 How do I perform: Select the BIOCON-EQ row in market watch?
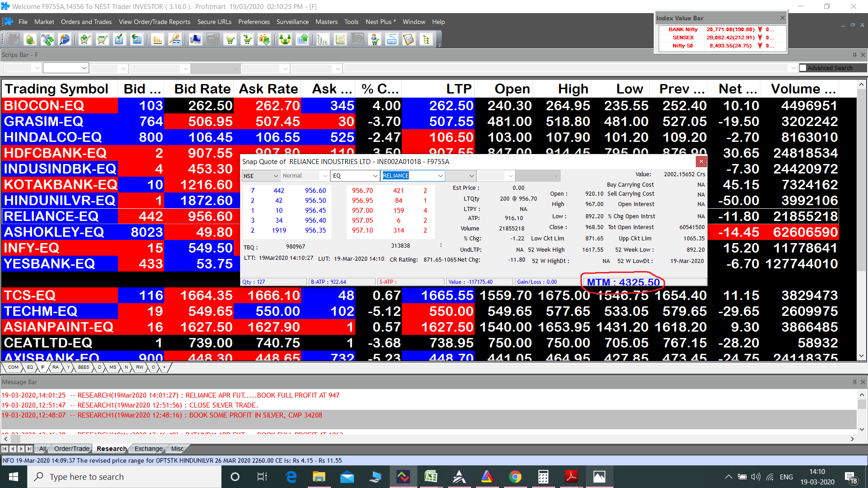[x=420, y=106]
